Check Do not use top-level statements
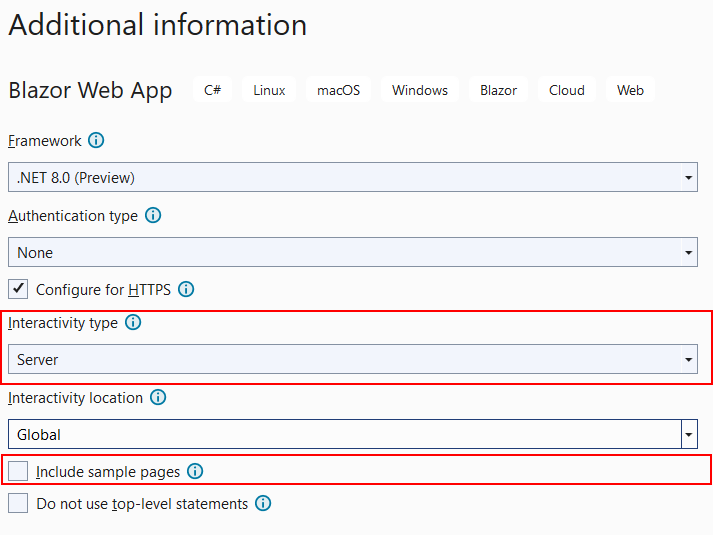 18,504
